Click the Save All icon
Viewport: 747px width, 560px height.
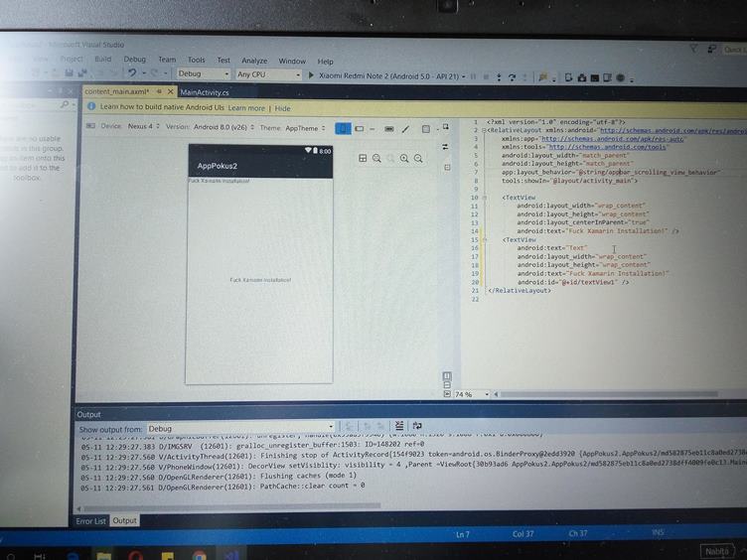tap(82, 72)
